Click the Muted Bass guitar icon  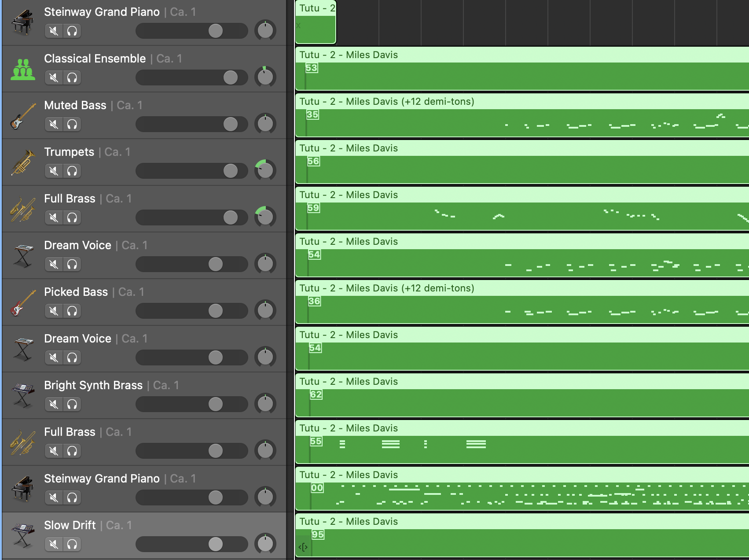coord(22,115)
